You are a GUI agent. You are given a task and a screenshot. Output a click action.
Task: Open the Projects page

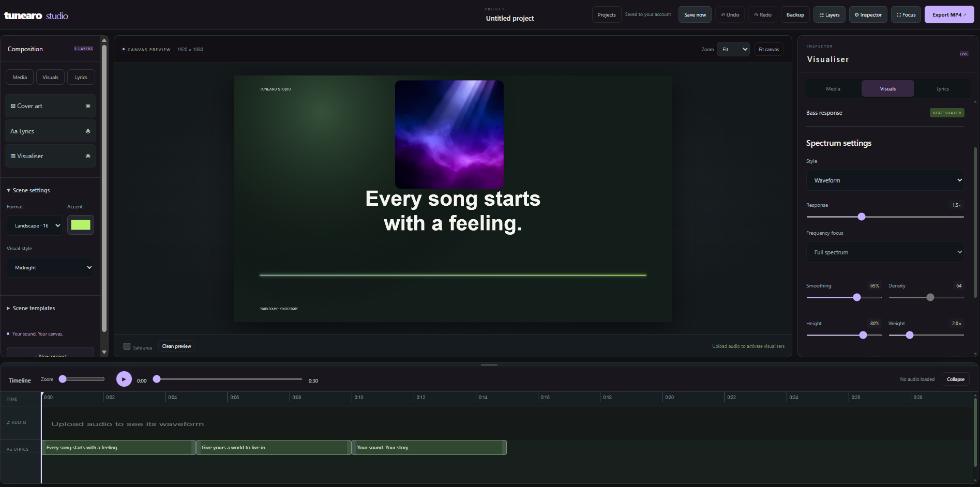click(607, 14)
